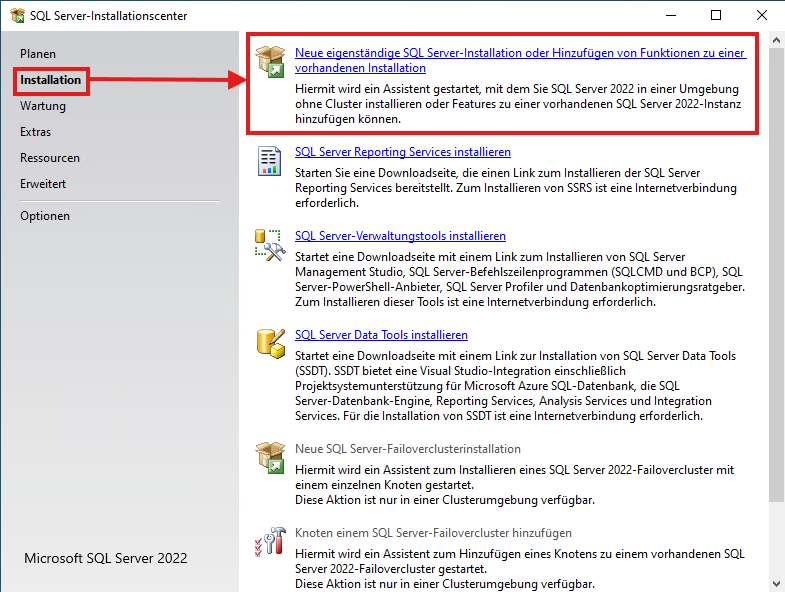Select the Installation section in sidebar

(51, 80)
